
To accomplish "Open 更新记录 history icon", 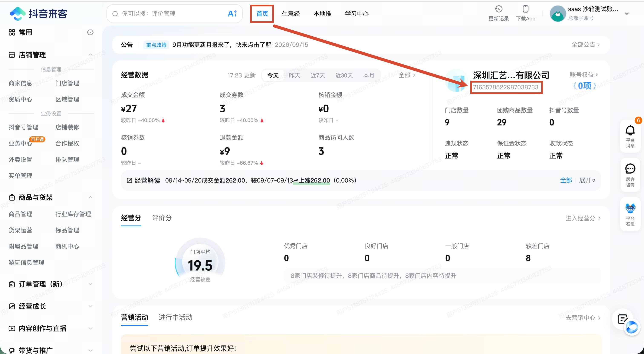I will pyautogui.click(x=499, y=9).
